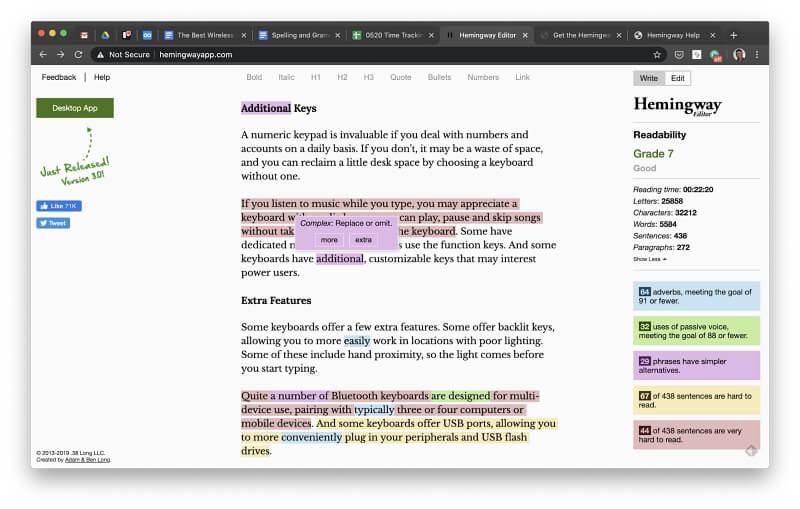Click the green Desktop App button
800x509 pixels.
(x=75, y=108)
